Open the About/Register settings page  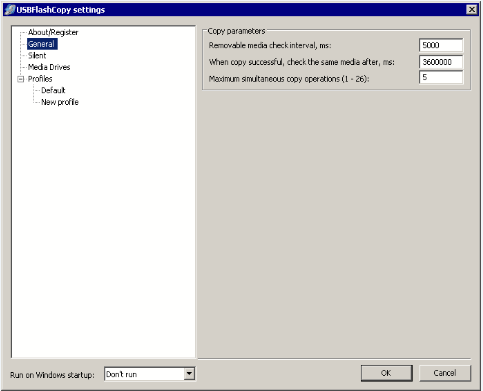(x=53, y=32)
